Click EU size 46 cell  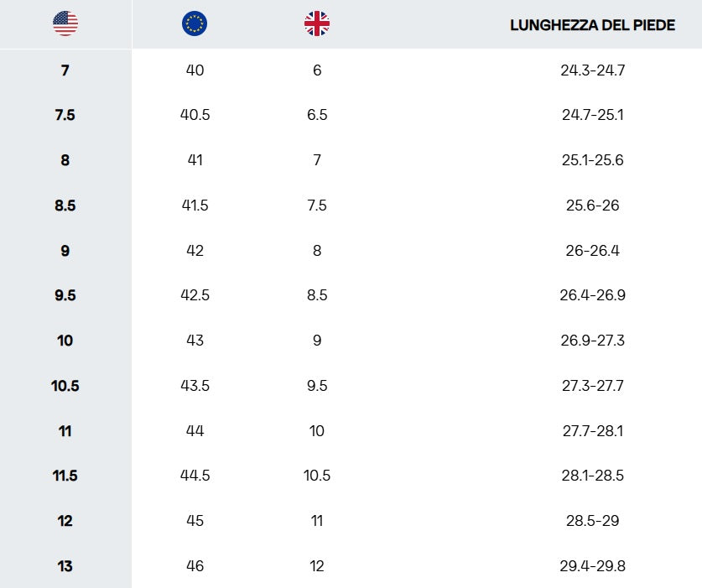[x=195, y=566]
